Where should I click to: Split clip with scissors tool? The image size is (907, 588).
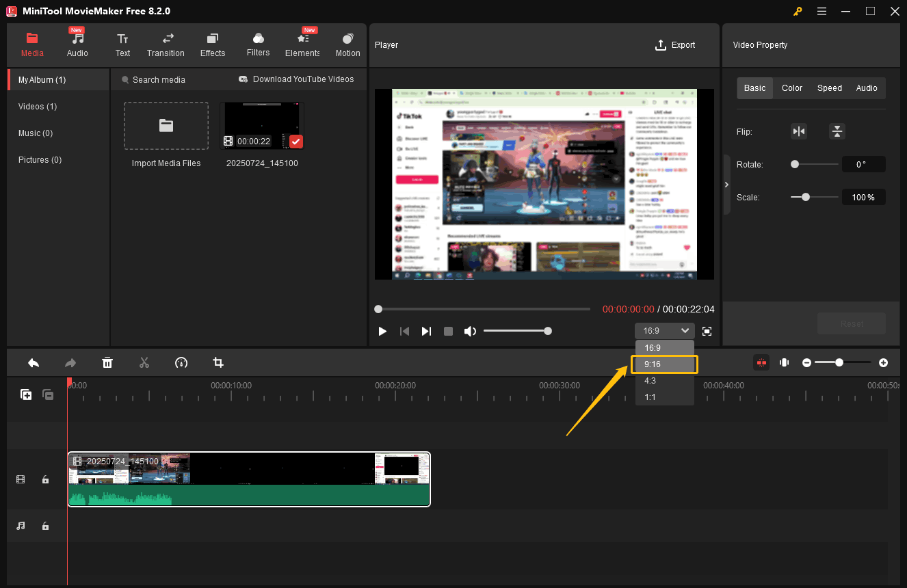(x=144, y=362)
